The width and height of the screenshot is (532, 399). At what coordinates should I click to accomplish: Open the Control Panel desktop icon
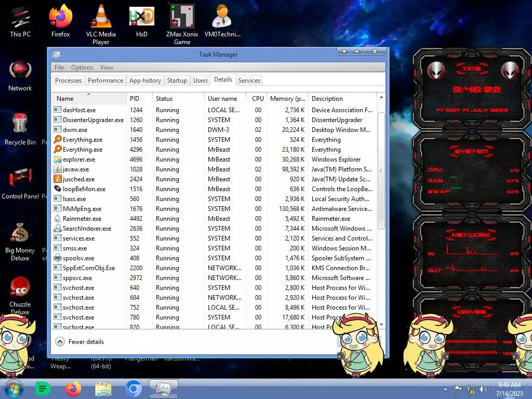20,183
